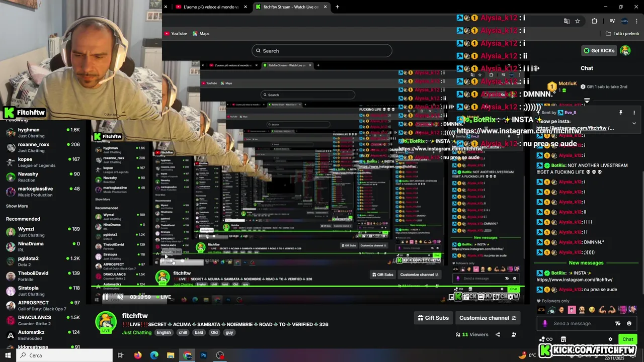
Task: Open Chrome three-dot menu
Action: [636, 21]
